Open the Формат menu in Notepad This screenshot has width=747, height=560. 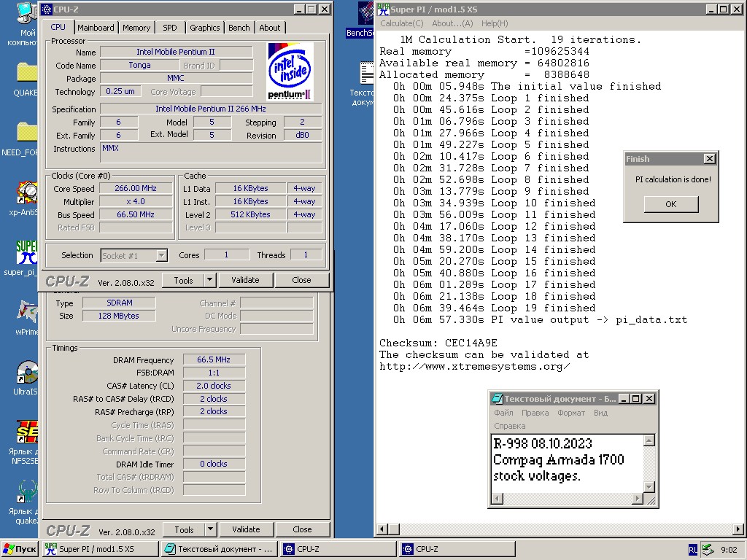[x=571, y=413]
